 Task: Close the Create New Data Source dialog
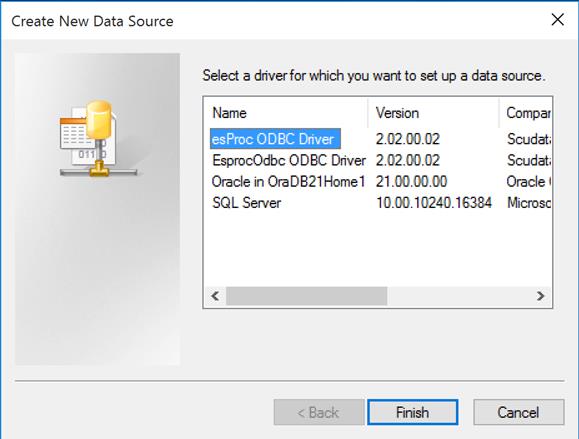(x=557, y=20)
